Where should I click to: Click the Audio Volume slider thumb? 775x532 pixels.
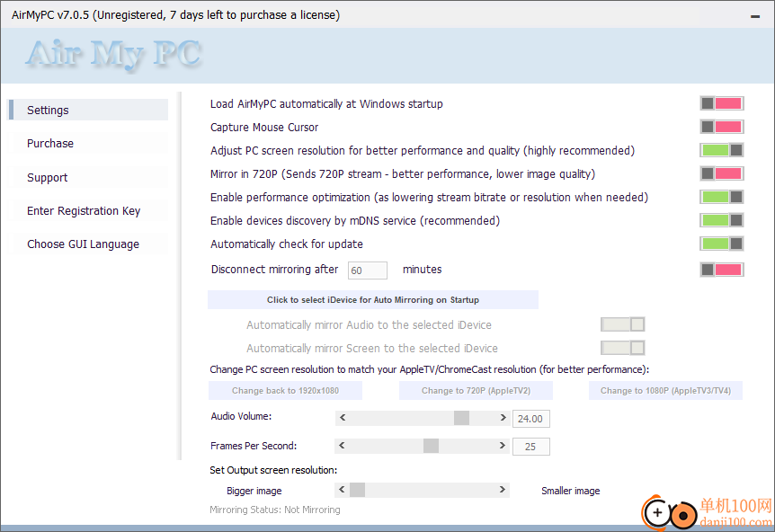coord(461,418)
